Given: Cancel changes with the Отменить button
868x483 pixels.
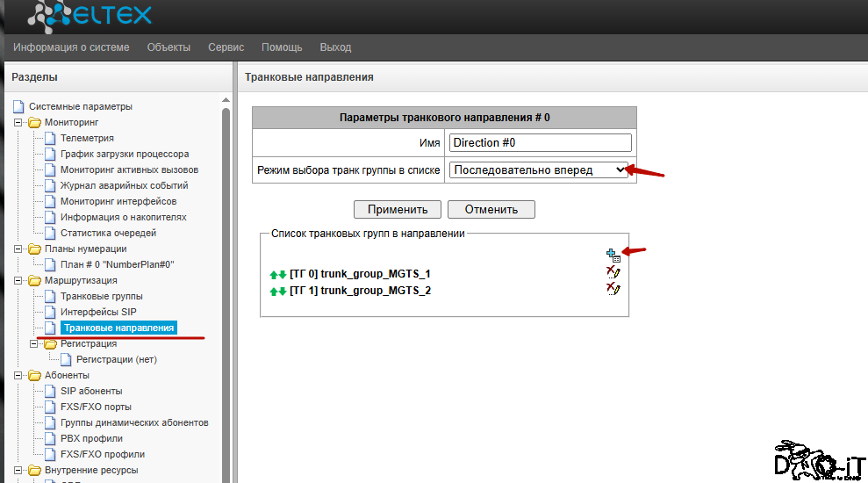Looking at the screenshot, I should 491,209.
